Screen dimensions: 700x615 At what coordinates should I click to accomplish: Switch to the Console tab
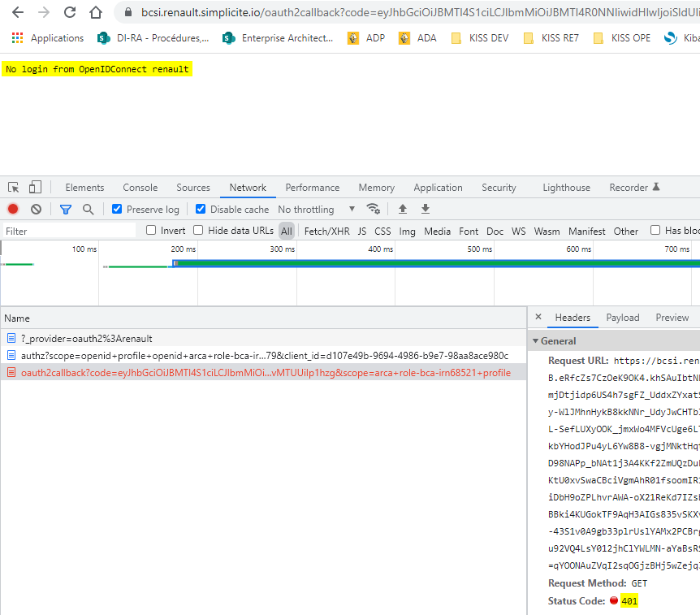click(140, 188)
